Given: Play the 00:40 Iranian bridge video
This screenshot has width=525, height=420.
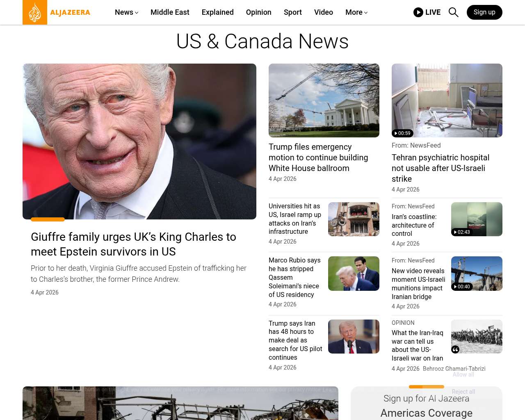Looking at the screenshot, I should [x=461, y=287].
